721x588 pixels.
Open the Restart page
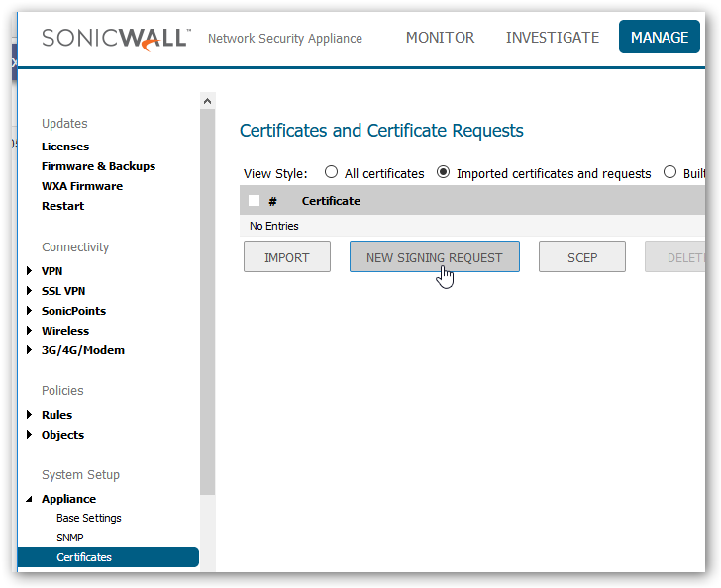[63, 206]
